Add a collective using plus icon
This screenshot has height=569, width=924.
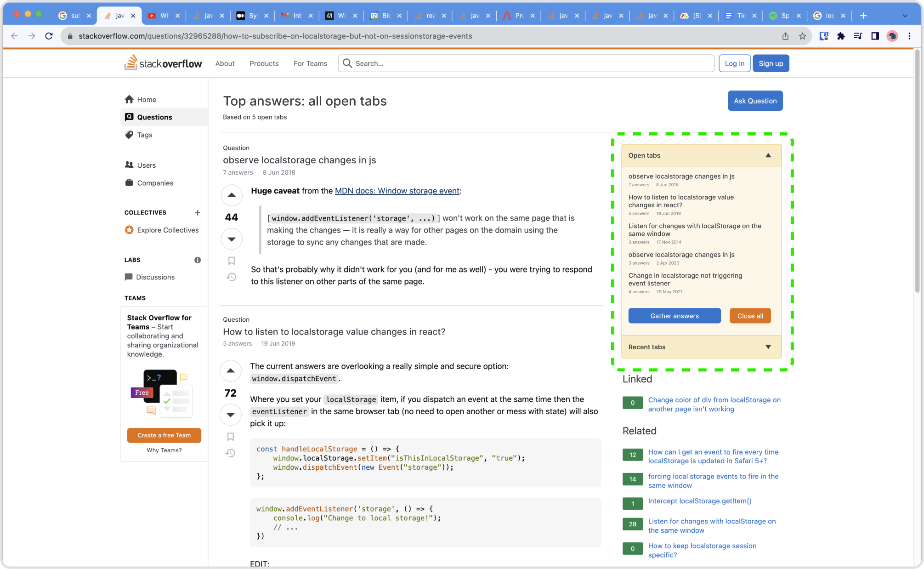point(198,212)
